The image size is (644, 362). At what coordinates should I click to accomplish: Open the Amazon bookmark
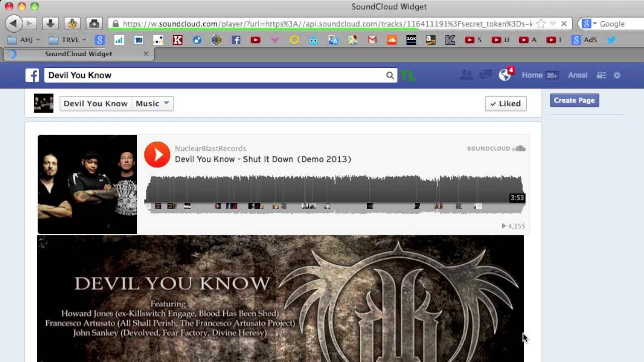tap(431, 40)
